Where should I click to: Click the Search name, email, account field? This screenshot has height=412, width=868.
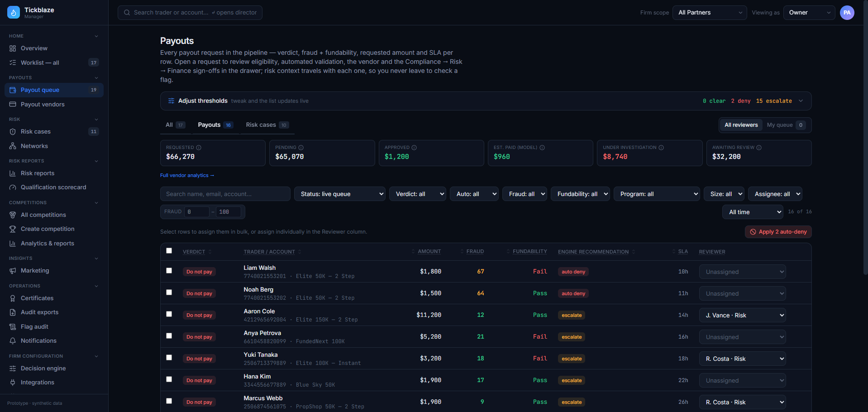[x=225, y=194]
